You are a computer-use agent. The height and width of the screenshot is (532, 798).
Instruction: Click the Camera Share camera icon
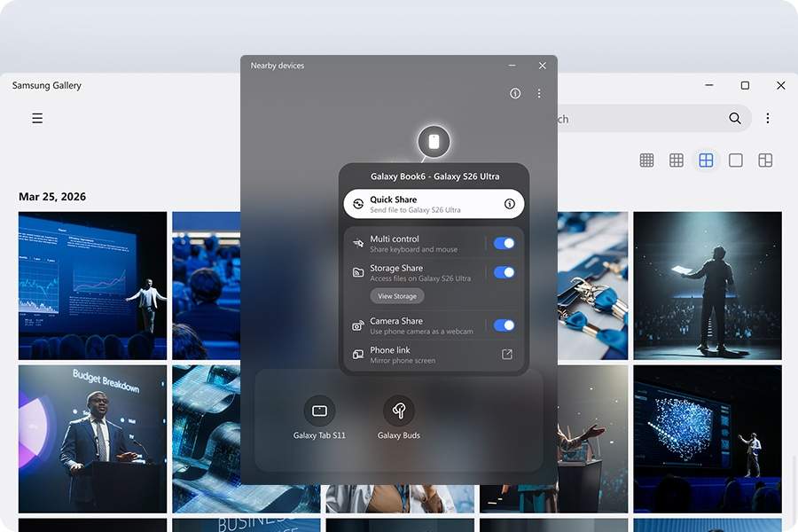358,325
